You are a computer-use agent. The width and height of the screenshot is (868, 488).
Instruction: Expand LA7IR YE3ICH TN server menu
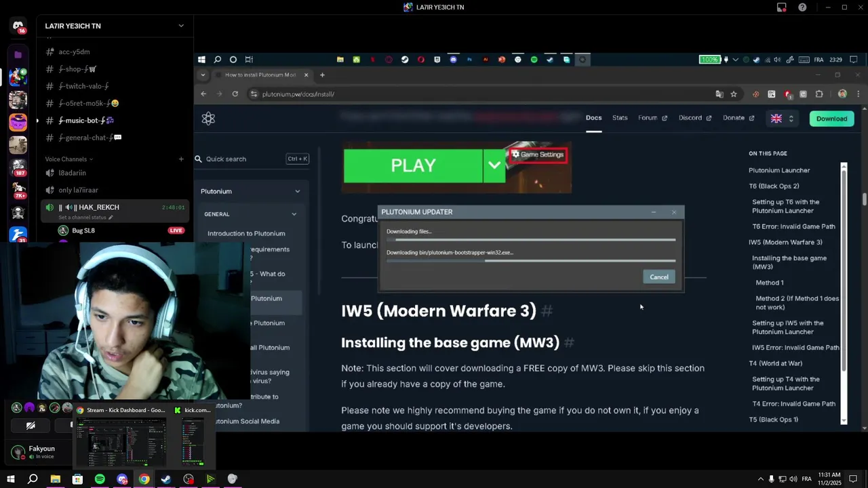coord(181,26)
